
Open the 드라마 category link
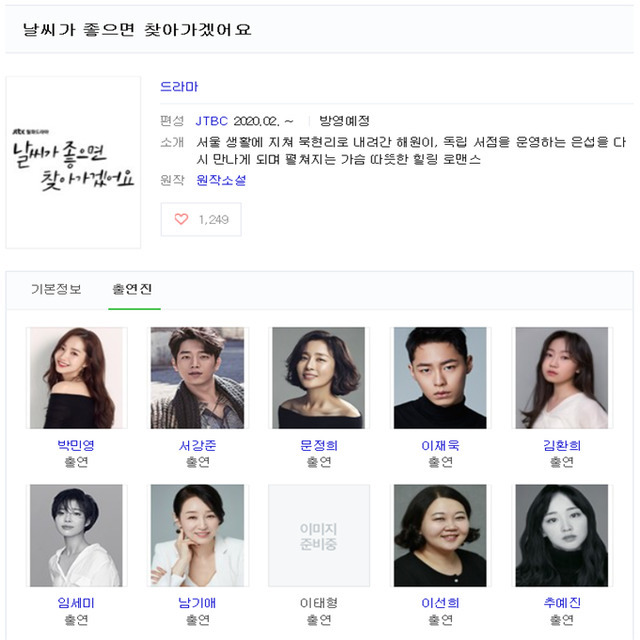(179, 87)
